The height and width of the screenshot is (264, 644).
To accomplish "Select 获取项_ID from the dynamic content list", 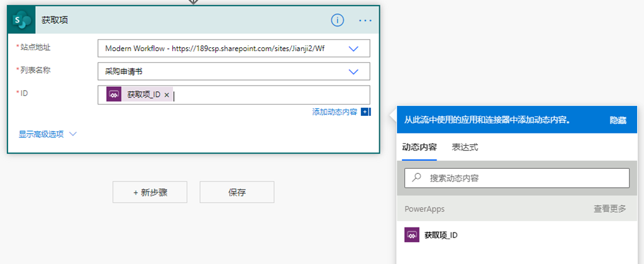I will [517, 235].
